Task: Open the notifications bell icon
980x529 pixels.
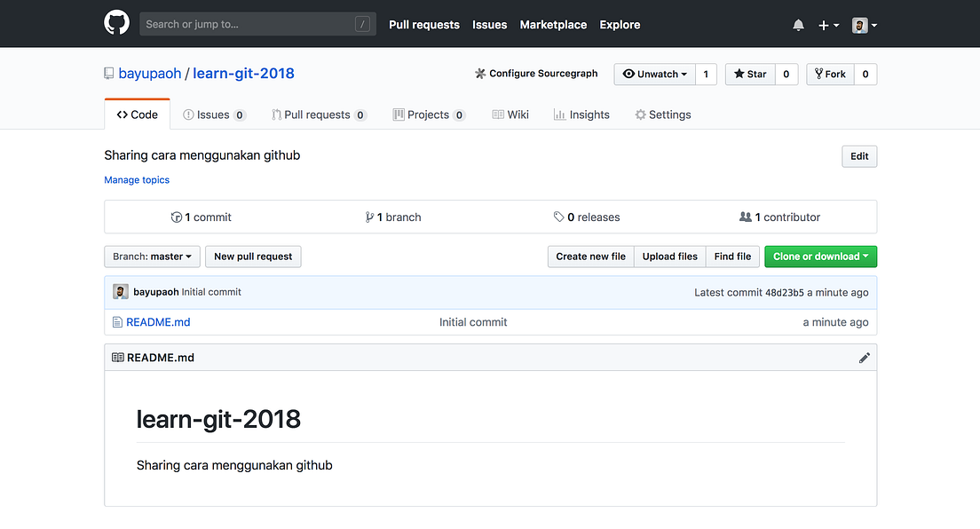Action: click(x=798, y=24)
